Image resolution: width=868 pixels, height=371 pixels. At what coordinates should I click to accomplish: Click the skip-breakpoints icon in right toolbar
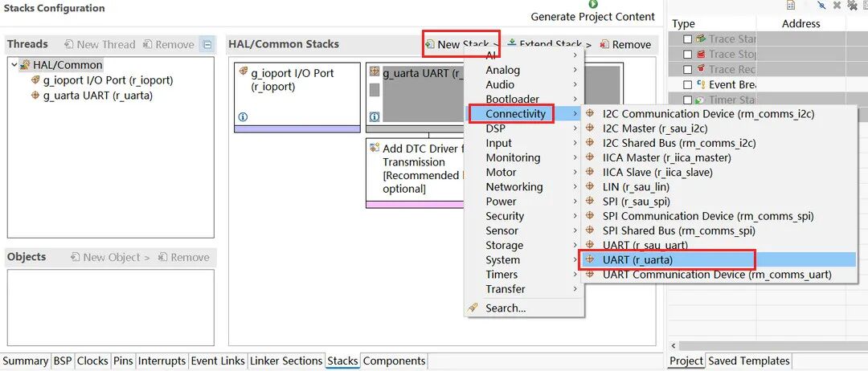pyautogui.click(x=822, y=6)
